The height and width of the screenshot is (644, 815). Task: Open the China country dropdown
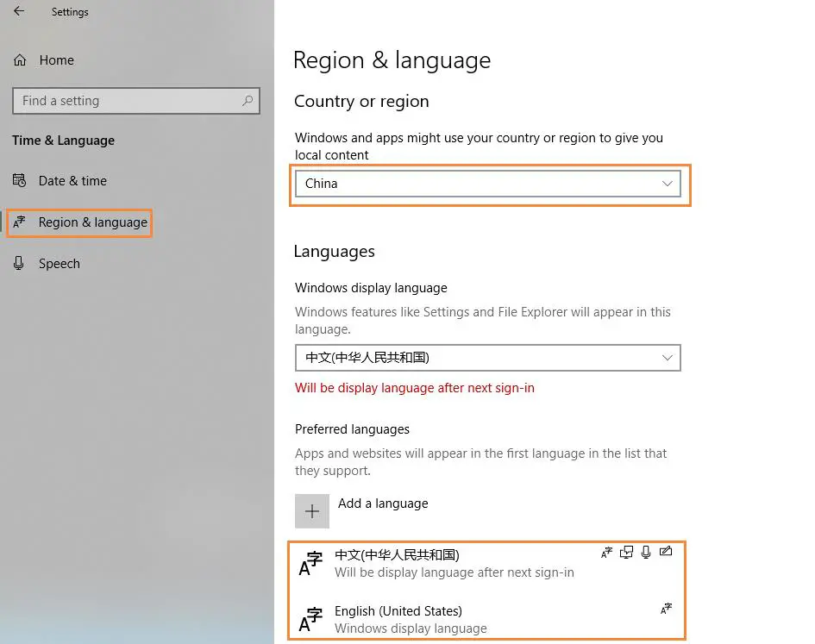coord(487,184)
